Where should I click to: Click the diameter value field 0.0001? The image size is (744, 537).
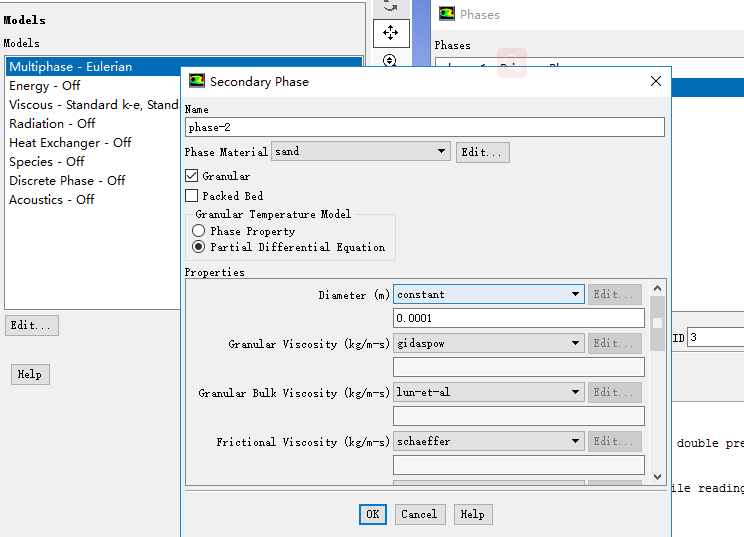click(518, 318)
